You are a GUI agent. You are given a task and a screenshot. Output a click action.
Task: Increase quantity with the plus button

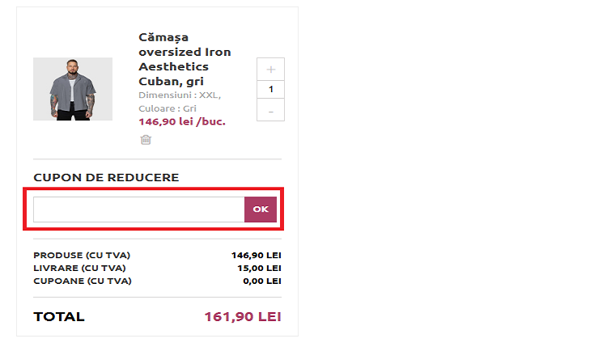coord(270,70)
